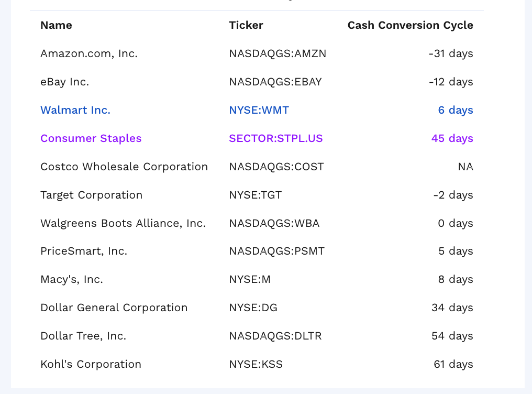Click the -12 days value

point(451,82)
